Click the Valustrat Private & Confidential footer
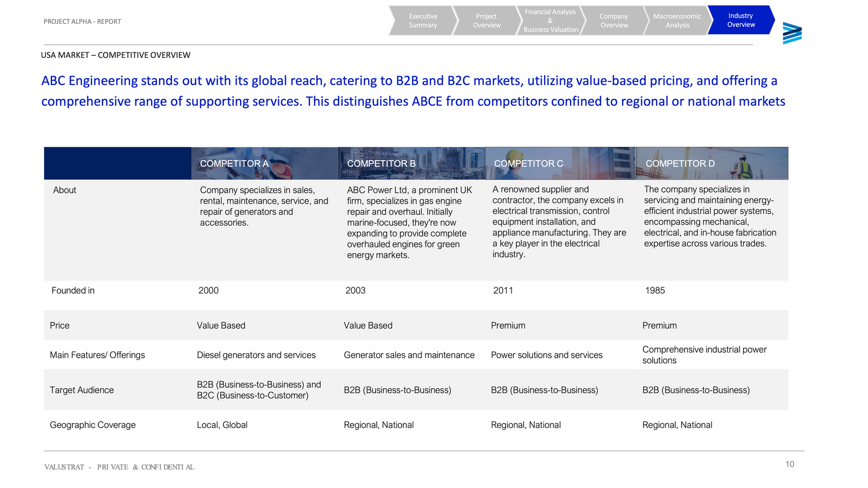Screen dimensions: 868x488 (x=119, y=467)
